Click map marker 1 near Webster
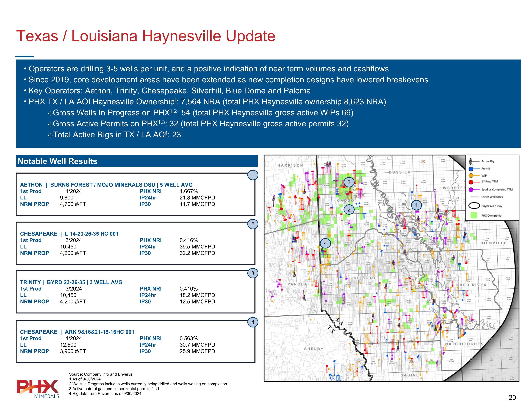The height and width of the screenshot is (410, 532). pyautogui.click(x=416, y=205)
